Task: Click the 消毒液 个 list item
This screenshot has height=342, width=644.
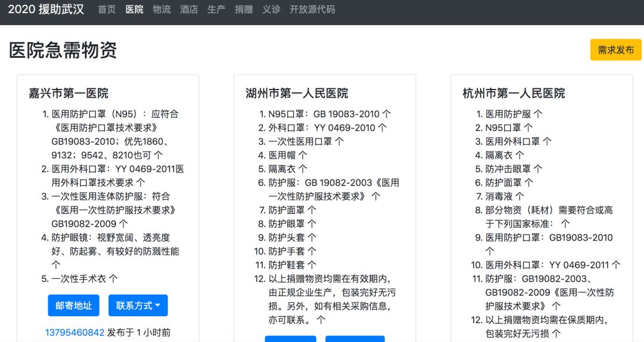Action: (505, 196)
